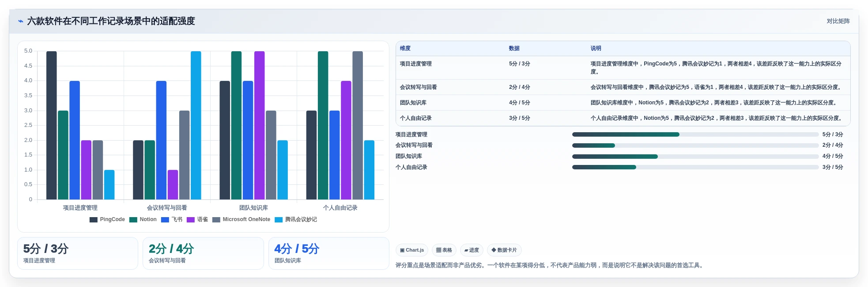Click the 个人自由记录 x-axis label
868x287 pixels.
340,208
